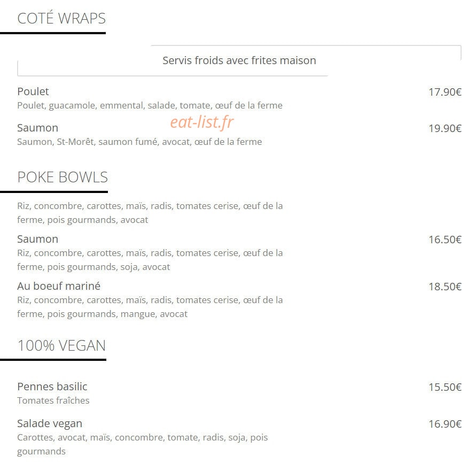The height and width of the screenshot is (471, 476).
Task: Click the 18.50€ boeuf mariné price
Action: point(444,287)
